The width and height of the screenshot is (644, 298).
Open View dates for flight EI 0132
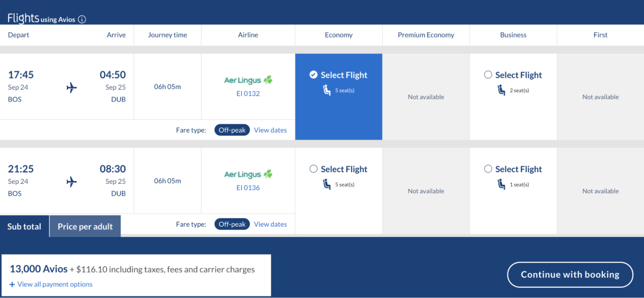point(270,130)
